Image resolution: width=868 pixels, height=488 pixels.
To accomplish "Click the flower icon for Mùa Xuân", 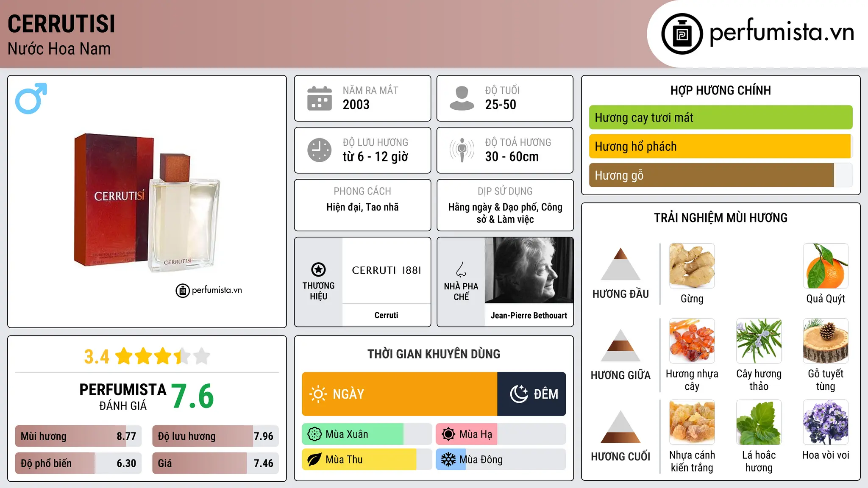I will pos(314,434).
